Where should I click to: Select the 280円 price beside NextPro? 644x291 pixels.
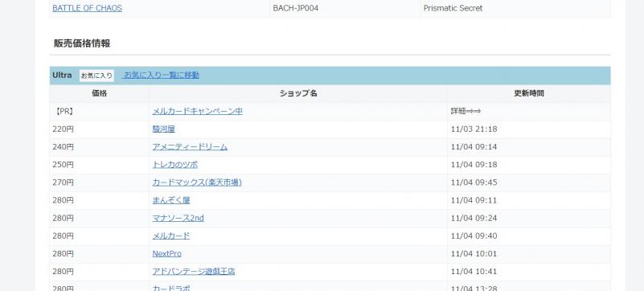point(100,254)
